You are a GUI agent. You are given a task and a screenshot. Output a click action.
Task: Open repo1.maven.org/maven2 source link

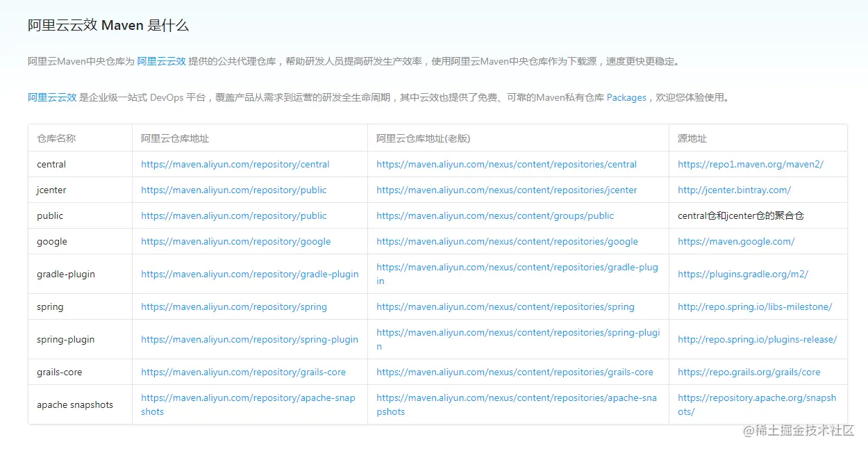pyautogui.click(x=751, y=165)
